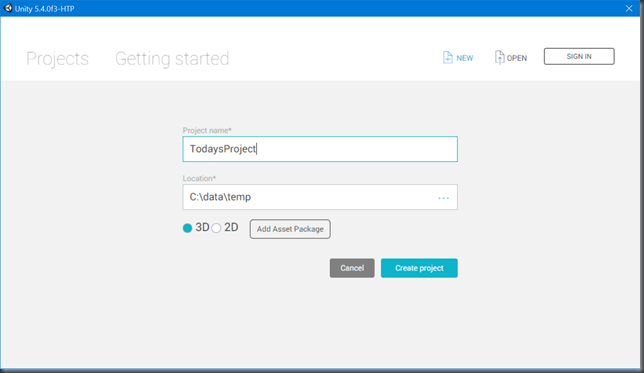Select the 2D radio button

point(216,228)
